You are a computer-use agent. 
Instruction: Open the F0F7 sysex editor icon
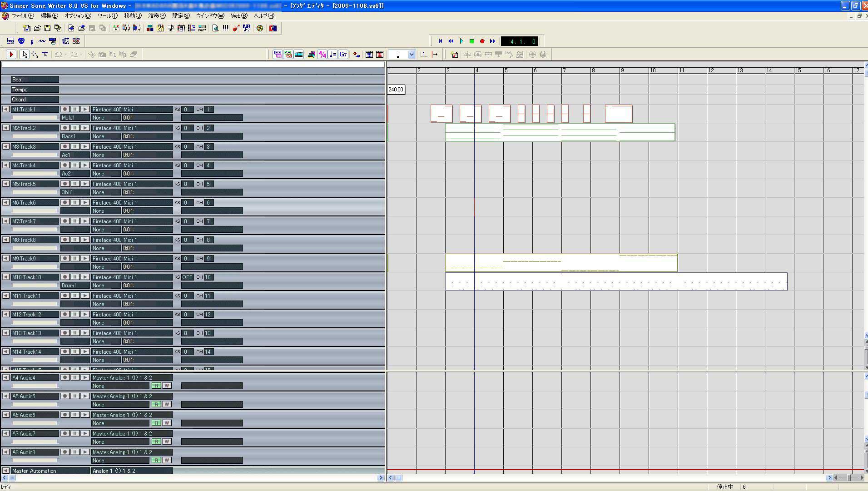point(202,28)
